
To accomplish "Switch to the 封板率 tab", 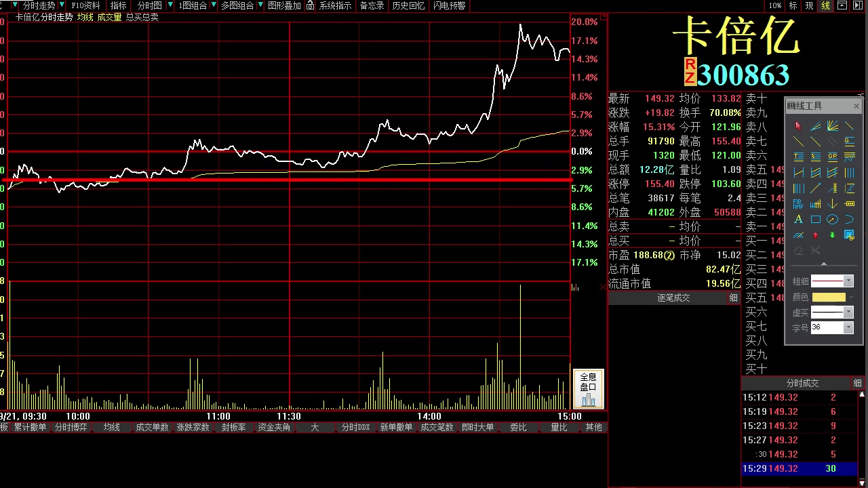I will tap(233, 427).
